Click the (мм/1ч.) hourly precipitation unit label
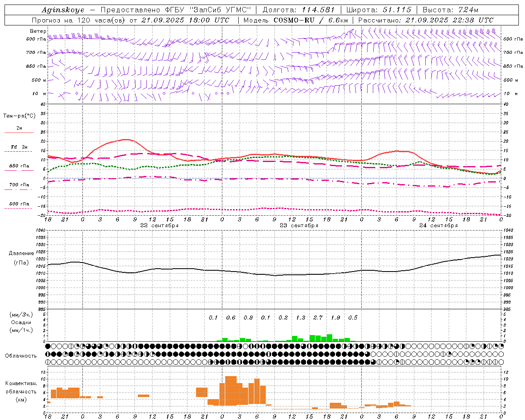 click(x=21, y=330)
